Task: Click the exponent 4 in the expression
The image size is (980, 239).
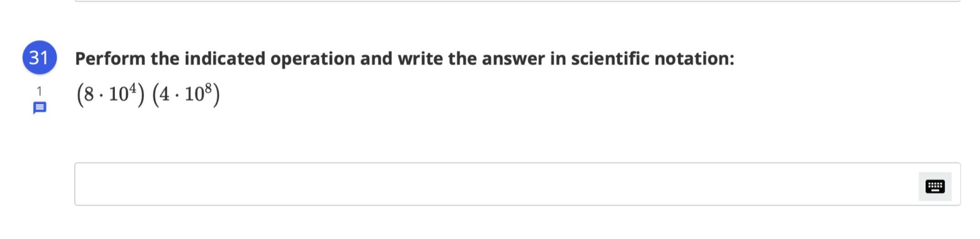Action: coord(133,88)
